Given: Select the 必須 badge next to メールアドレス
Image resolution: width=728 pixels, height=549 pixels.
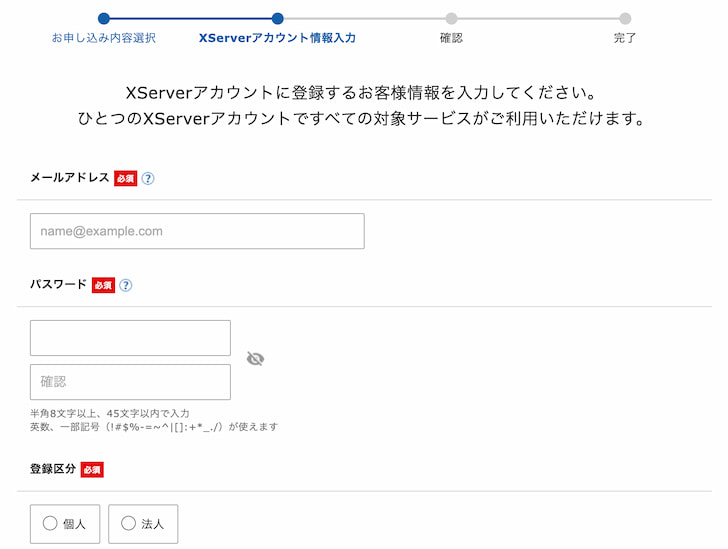Looking at the screenshot, I should [125, 179].
